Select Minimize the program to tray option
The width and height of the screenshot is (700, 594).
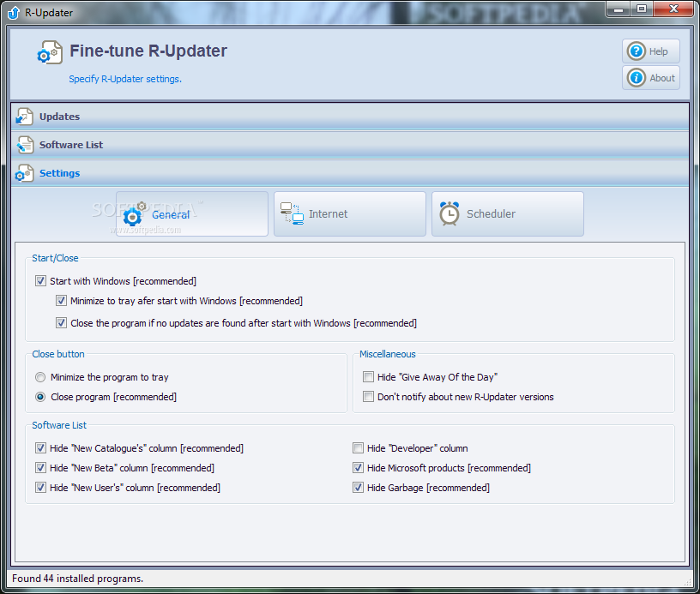[40, 377]
